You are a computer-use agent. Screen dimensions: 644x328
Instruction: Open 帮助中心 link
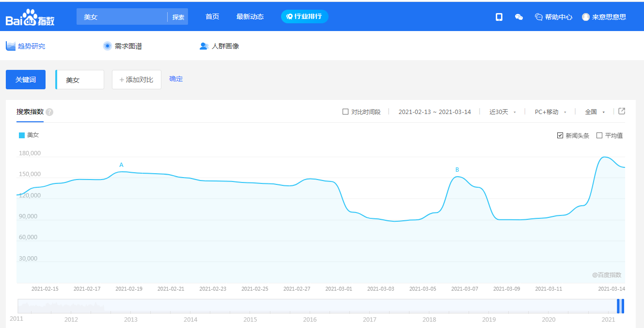tap(559, 17)
